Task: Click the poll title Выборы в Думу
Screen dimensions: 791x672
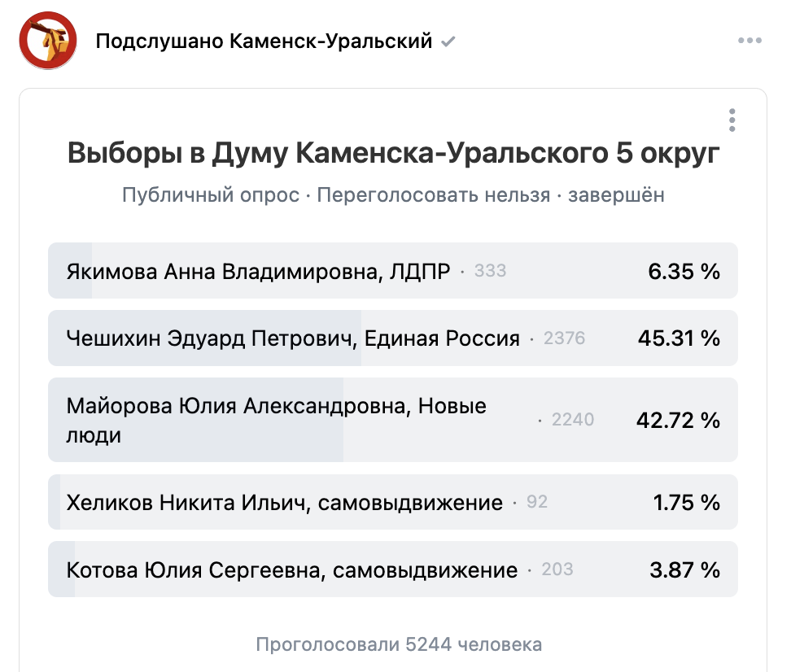Action: pos(394,153)
